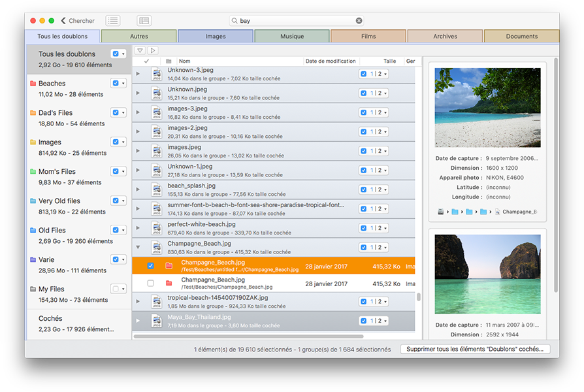
Task: Collapse the Champagne_Beach.jpg group
Action: click(138, 247)
